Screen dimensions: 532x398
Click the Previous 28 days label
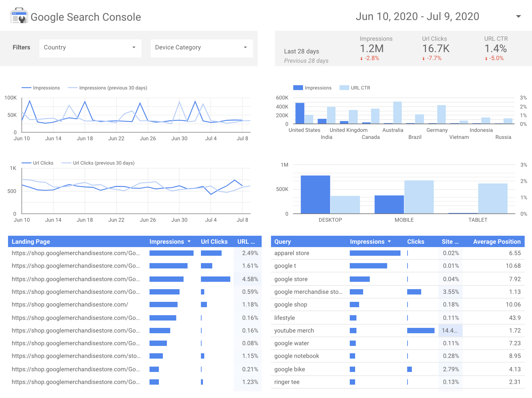tap(306, 61)
